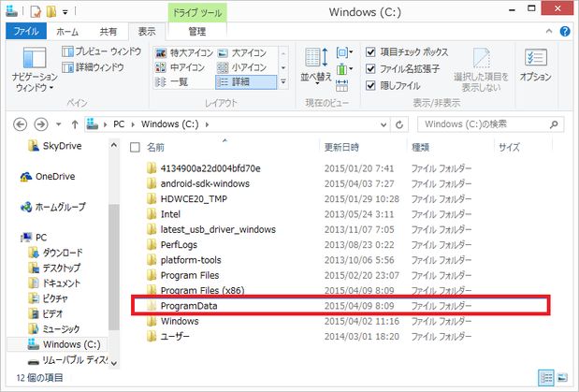Image resolution: width=579 pixels, height=392 pixels.
Task: Sort by Date modified (更新日時) column
Action: 341,148
